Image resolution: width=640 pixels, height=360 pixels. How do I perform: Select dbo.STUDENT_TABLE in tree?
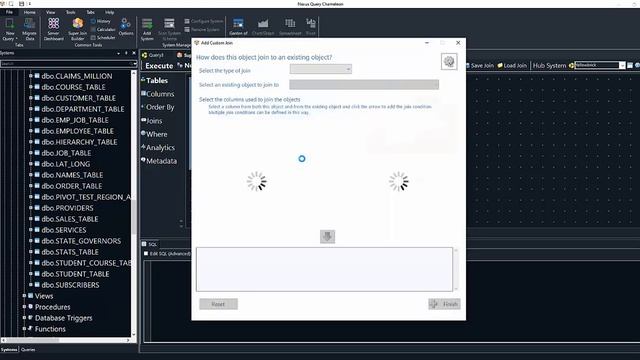click(x=75, y=274)
